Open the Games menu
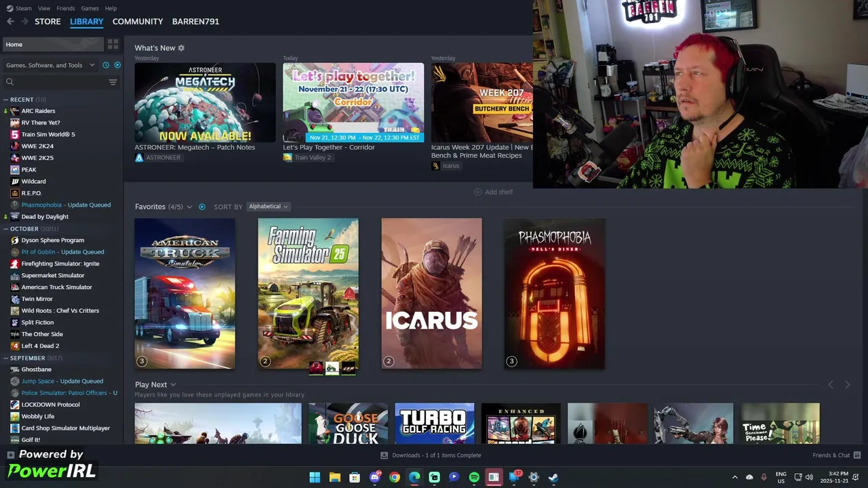This screenshot has width=868, height=488. pyautogui.click(x=90, y=8)
